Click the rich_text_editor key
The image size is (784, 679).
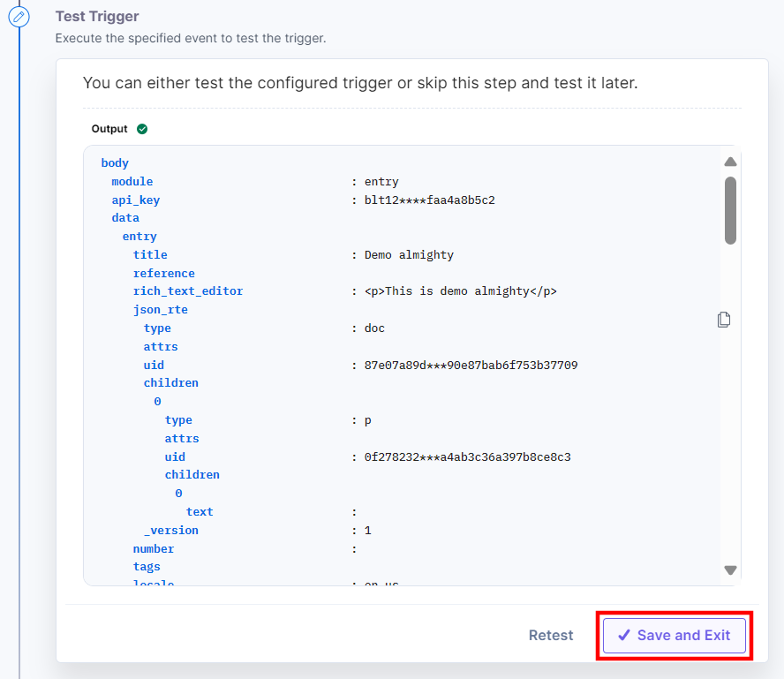[x=188, y=291]
